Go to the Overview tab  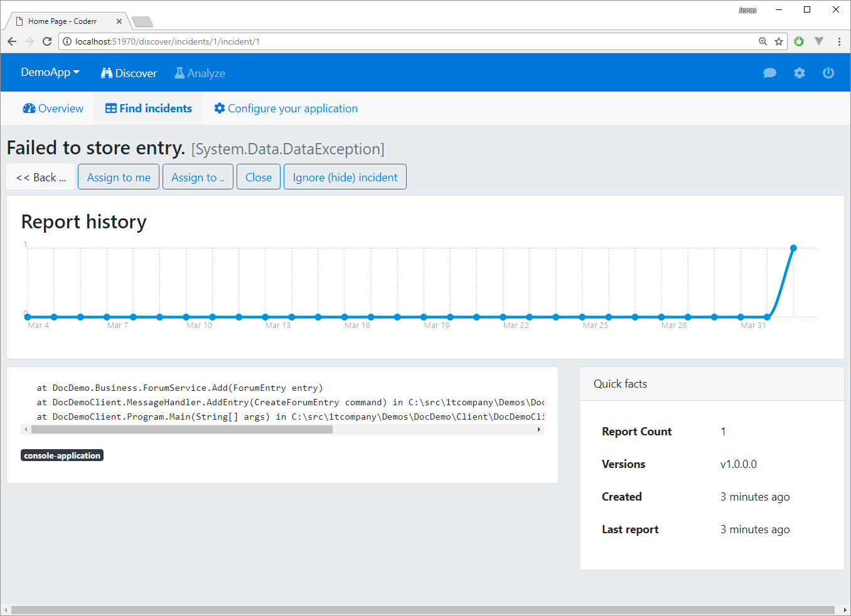53,109
